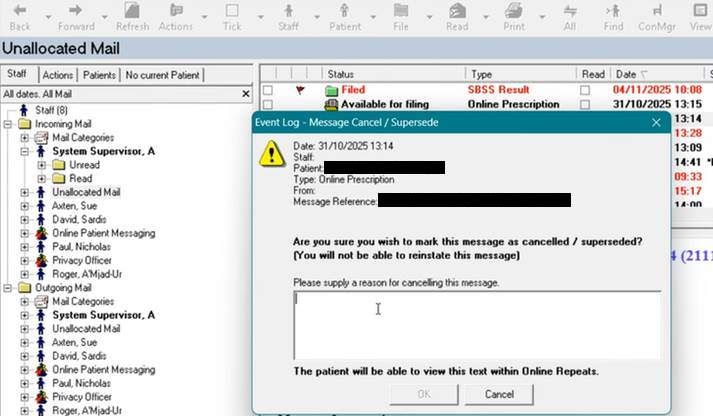This screenshot has height=416, width=713.
Task: Tick the checkbox for the Filed row
Action: pos(267,90)
